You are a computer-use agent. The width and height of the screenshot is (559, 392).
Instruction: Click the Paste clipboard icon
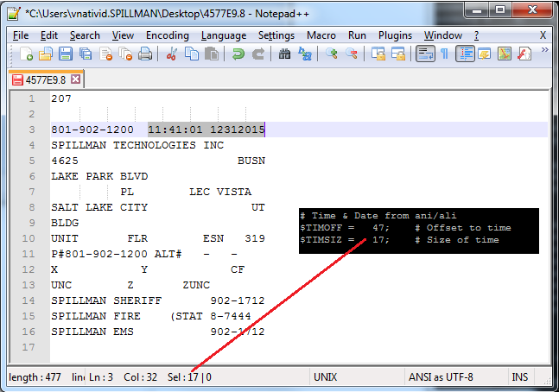tap(212, 54)
